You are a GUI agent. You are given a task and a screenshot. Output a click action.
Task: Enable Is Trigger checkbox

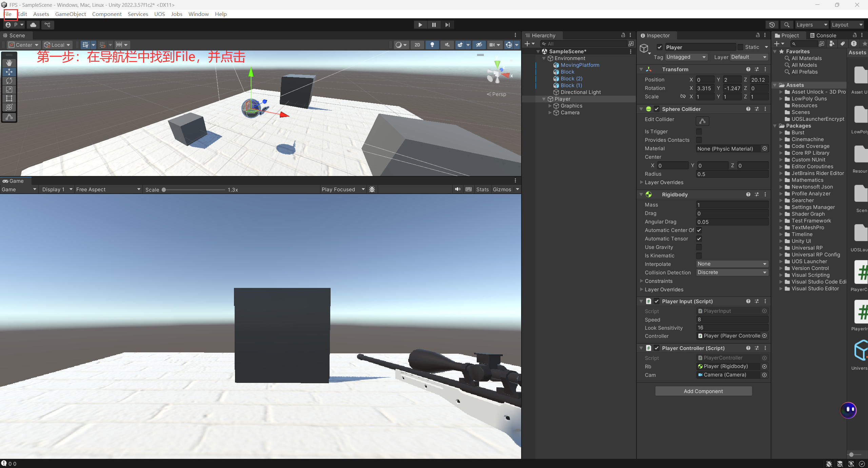pyautogui.click(x=699, y=132)
